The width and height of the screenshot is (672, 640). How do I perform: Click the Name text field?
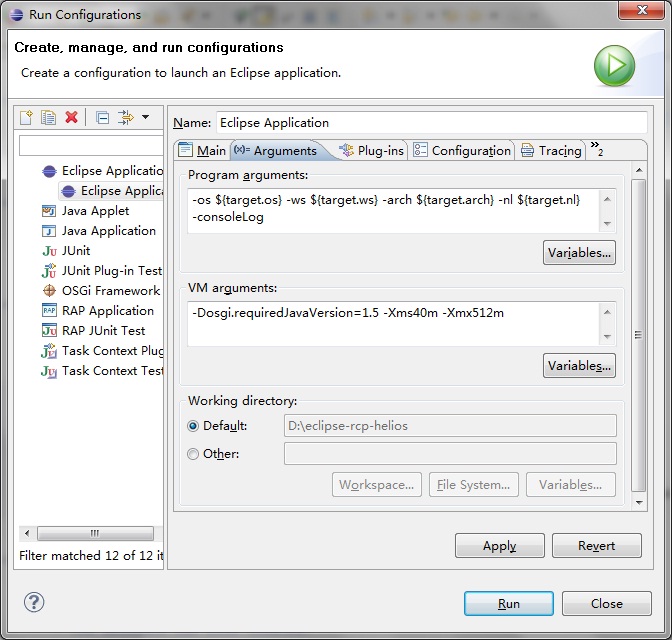(x=432, y=123)
